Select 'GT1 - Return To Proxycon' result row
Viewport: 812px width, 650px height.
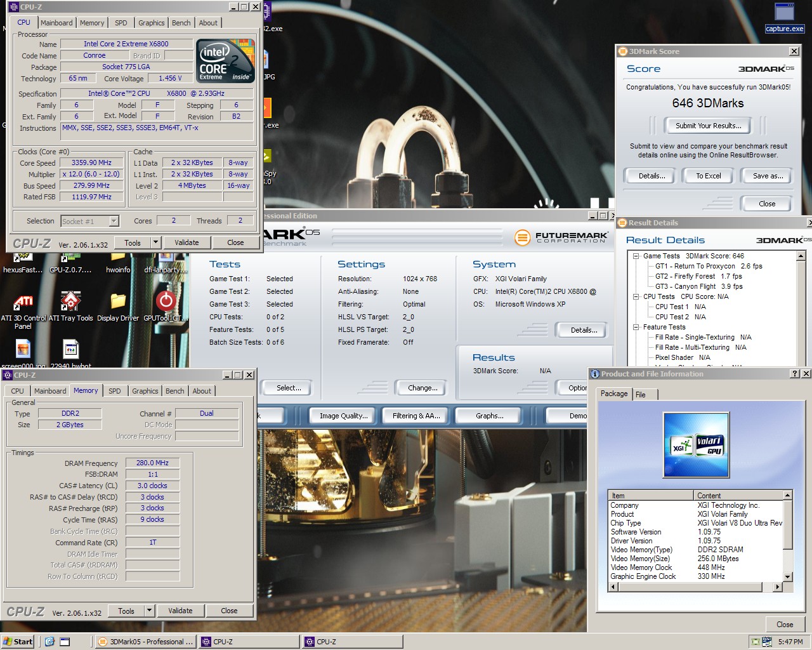tap(708, 266)
